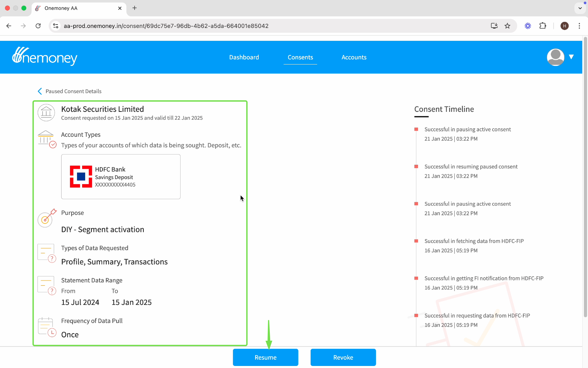Click the '15 Jul 2024' from date

tap(80, 303)
